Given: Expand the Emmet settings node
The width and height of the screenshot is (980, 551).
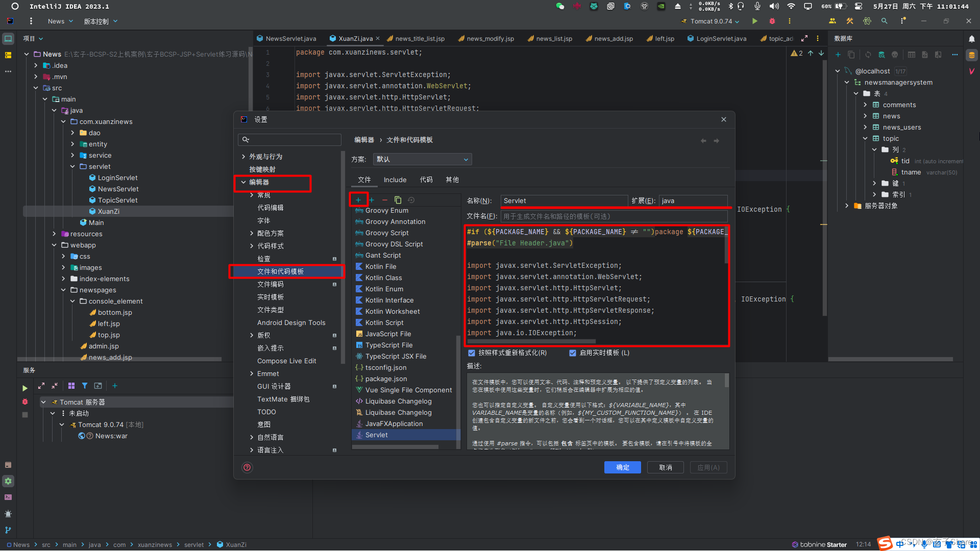Looking at the screenshot, I should coord(252,373).
